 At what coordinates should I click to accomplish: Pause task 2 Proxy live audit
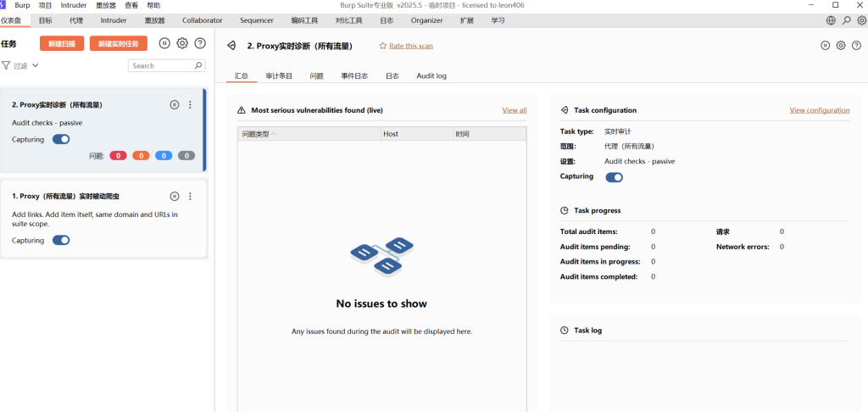click(x=175, y=104)
